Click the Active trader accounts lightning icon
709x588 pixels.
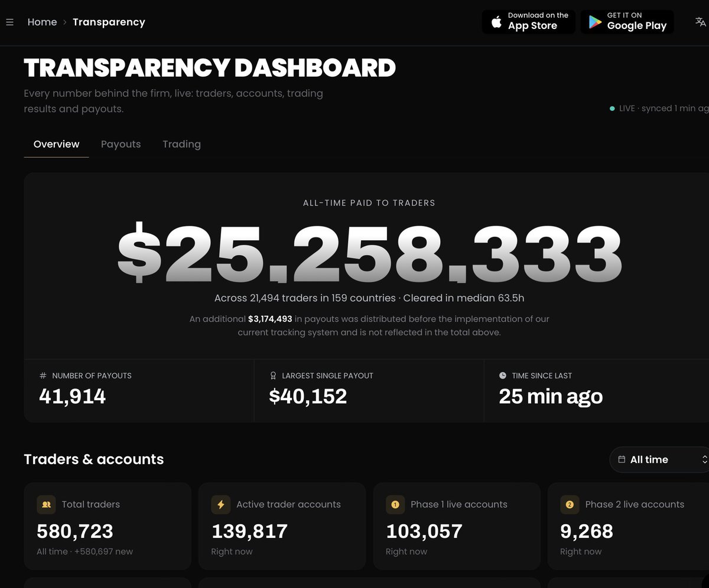tap(221, 505)
